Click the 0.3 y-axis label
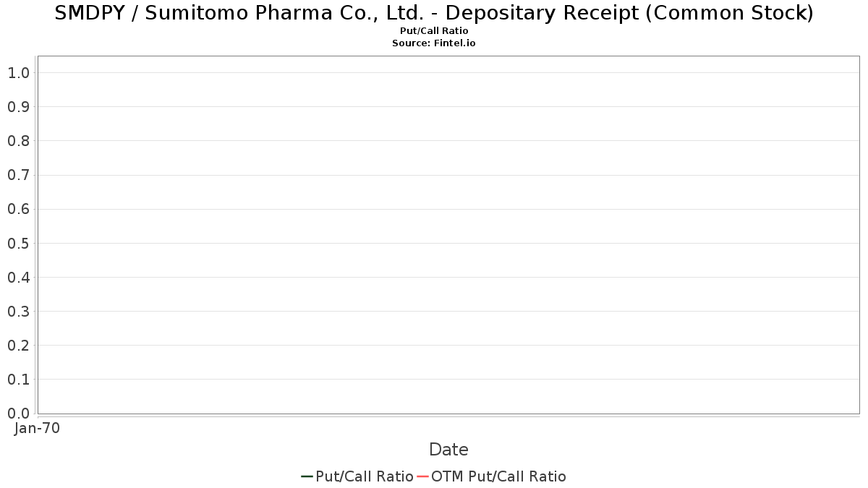The height and width of the screenshot is (488, 868). [18, 311]
